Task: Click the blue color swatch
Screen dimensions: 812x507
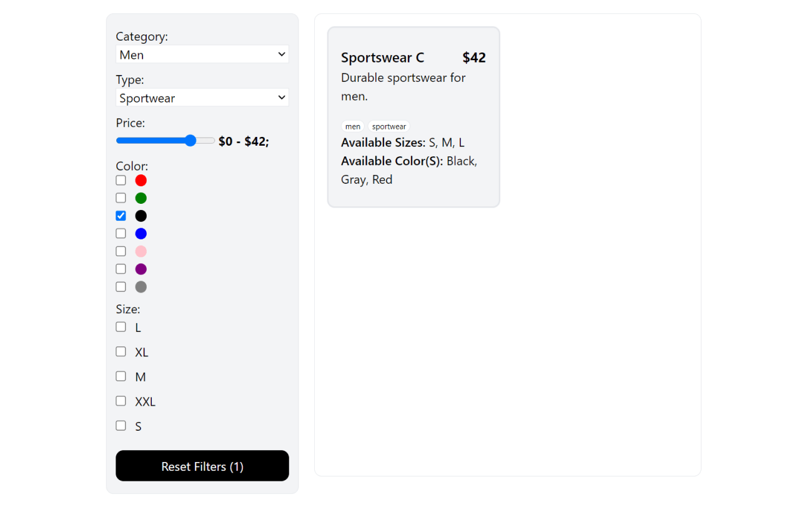Action: [x=141, y=234]
